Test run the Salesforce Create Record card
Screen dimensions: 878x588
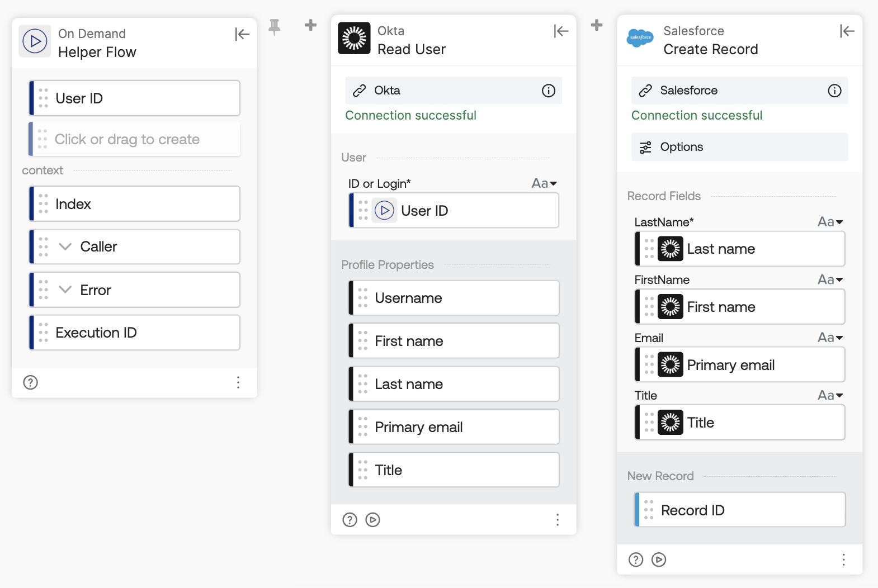[659, 559]
